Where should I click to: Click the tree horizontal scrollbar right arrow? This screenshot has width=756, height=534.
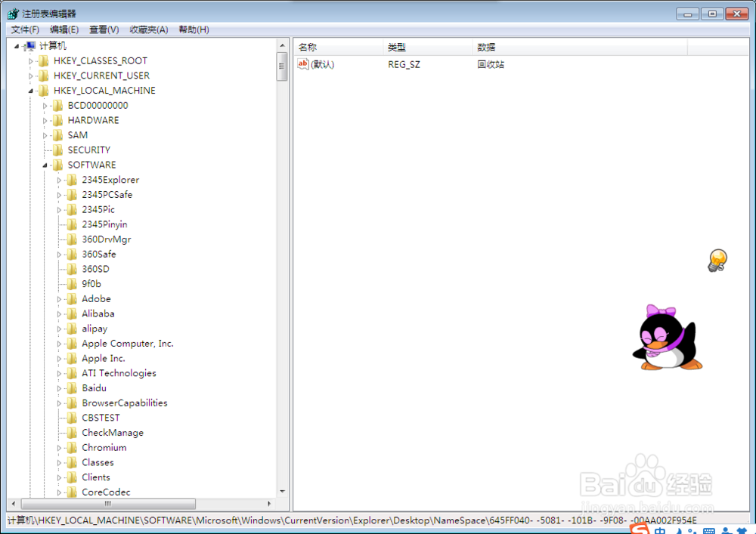(269, 504)
